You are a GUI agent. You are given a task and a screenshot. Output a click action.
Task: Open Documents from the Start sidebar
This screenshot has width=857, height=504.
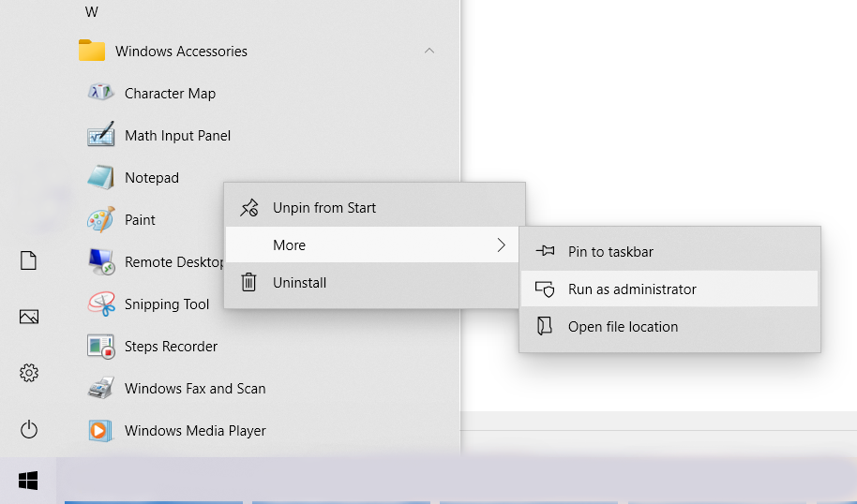point(28,260)
